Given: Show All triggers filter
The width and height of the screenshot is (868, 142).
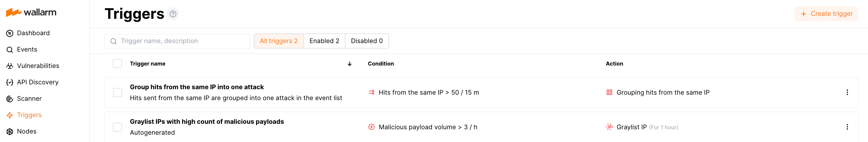Looking at the screenshot, I should click(279, 41).
